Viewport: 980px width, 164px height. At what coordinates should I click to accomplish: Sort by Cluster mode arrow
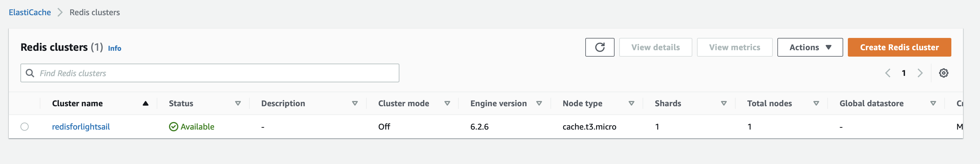click(x=447, y=103)
